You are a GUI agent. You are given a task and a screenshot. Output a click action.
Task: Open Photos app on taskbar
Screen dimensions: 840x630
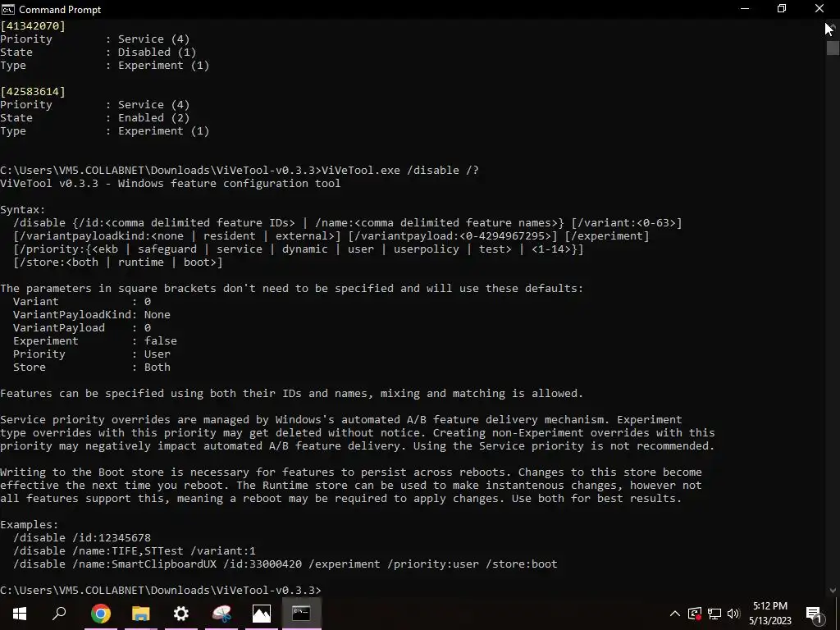[x=262, y=614]
